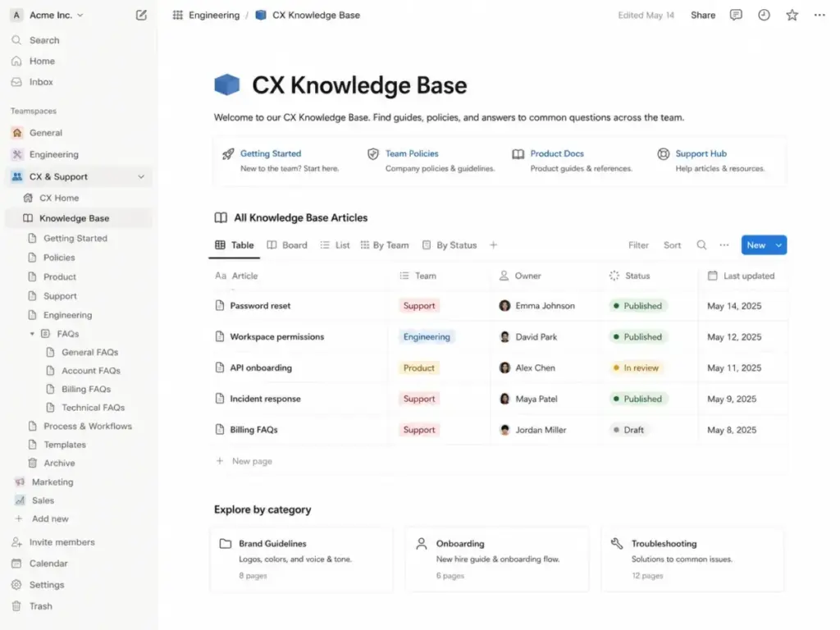Click the Product team tag on API onboarding
The image size is (840, 630).
click(x=419, y=367)
